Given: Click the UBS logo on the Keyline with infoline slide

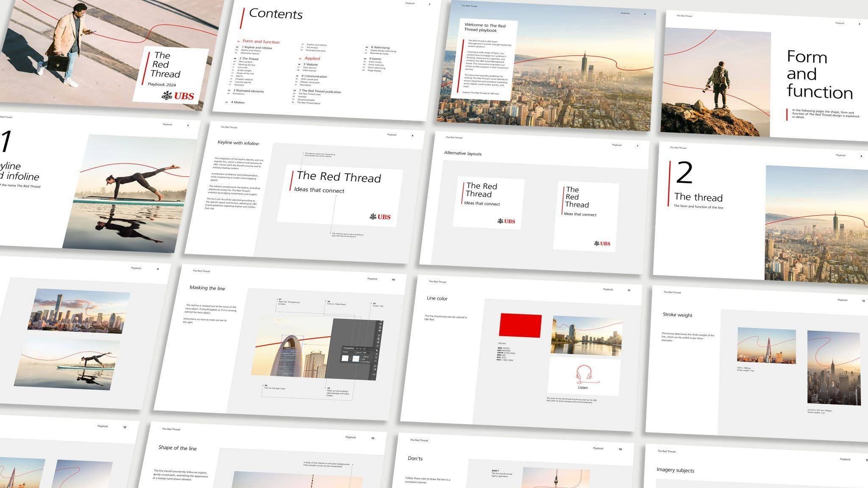Looking at the screenshot, I should [380, 217].
